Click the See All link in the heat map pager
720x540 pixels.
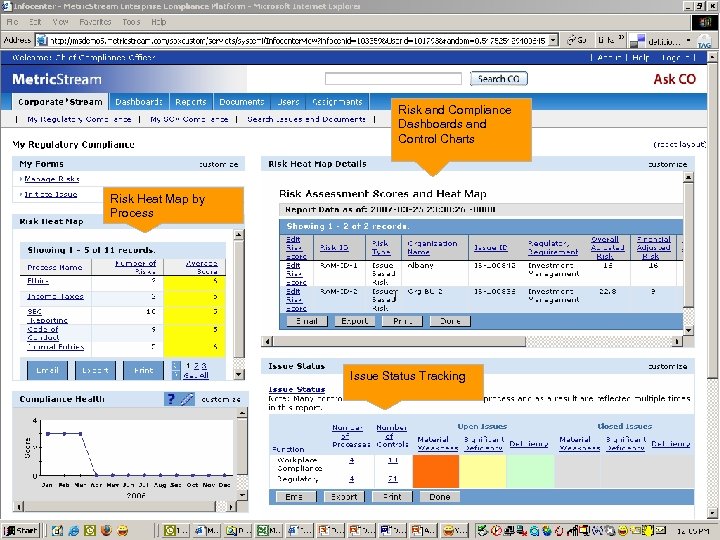coord(196,376)
